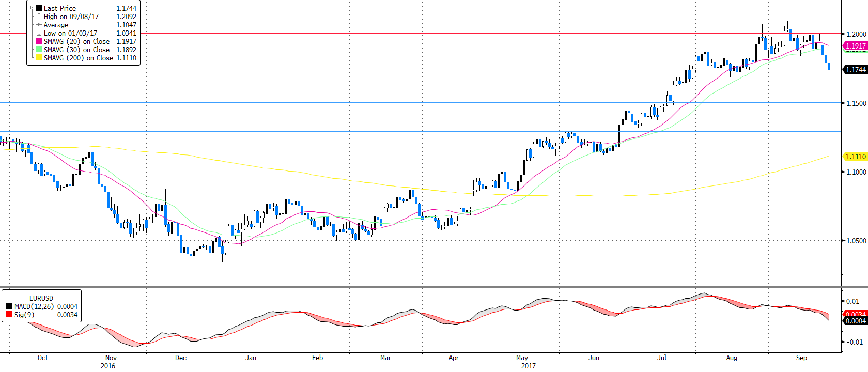
Task: Click the divider between price and MACD panels
Action: click(413, 287)
